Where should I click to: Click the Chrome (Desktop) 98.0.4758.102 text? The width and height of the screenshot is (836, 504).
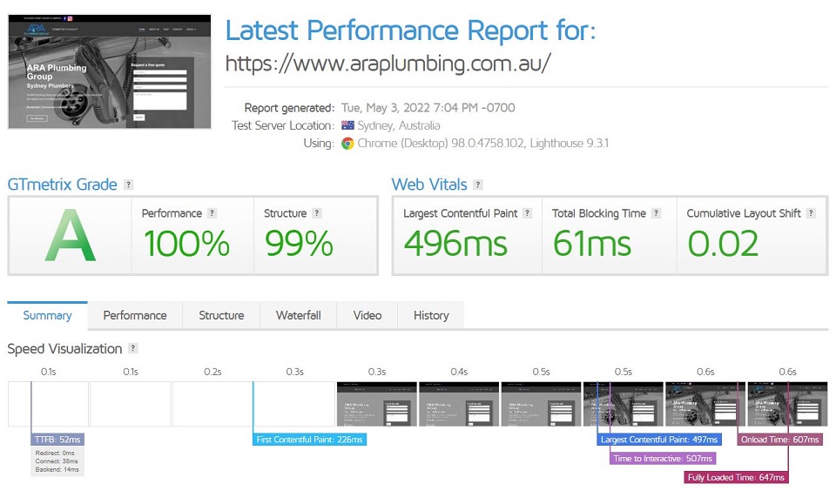[x=441, y=144]
